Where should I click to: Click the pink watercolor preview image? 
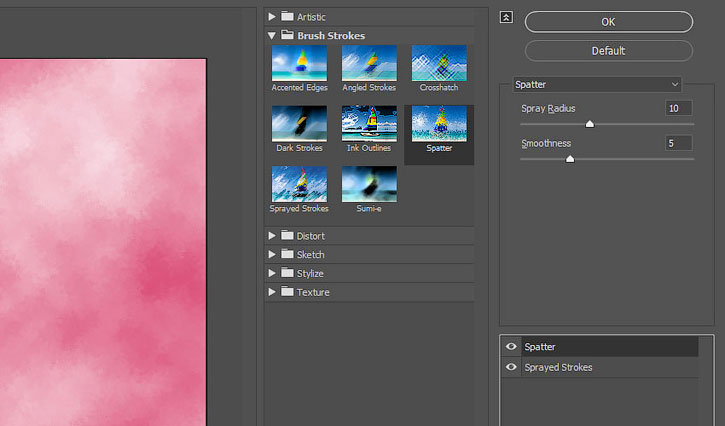coord(103,242)
